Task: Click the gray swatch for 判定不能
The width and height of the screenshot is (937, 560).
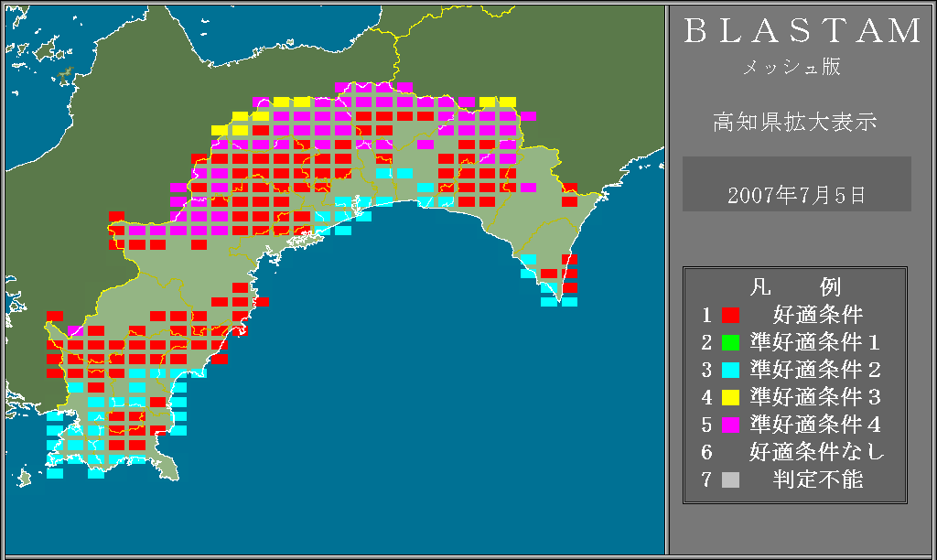Action: 730,479
